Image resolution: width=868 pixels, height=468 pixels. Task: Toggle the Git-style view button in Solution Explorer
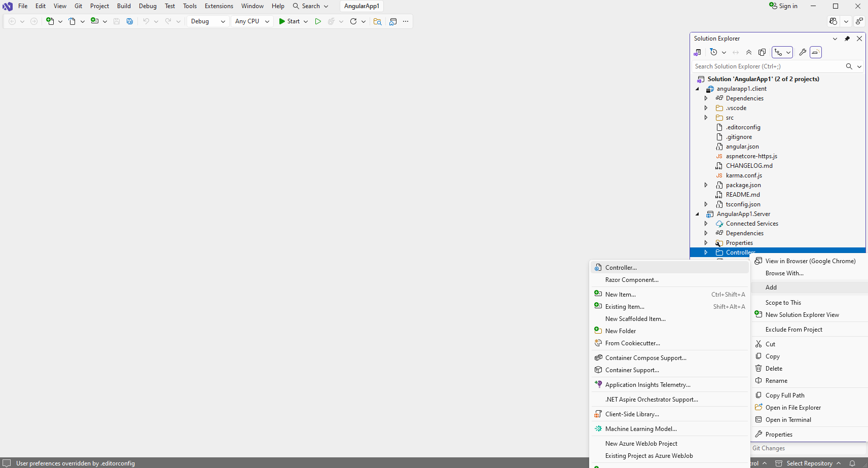point(778,52)
